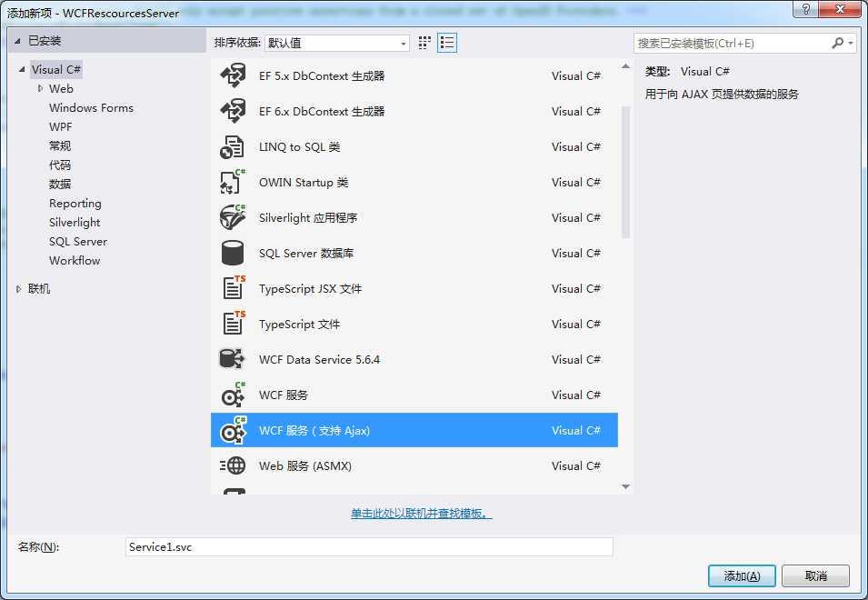Expand the Web tree node
Viewport: 868px width, 600px height.
[x=40, y=88]
